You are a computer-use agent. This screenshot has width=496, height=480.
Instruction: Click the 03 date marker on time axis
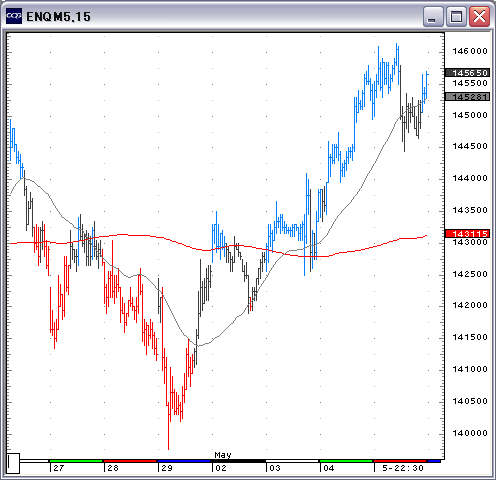tap(275, 468)
